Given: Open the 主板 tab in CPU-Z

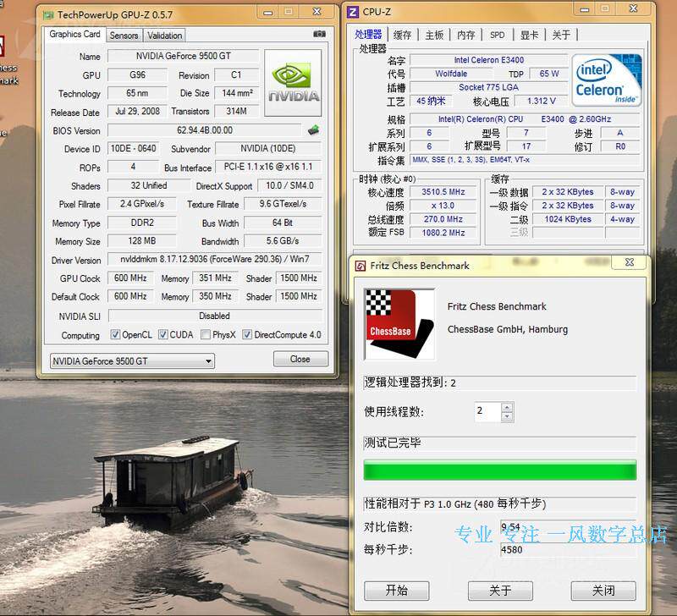Looking at the screenshot, I should [x=434, y=35].
